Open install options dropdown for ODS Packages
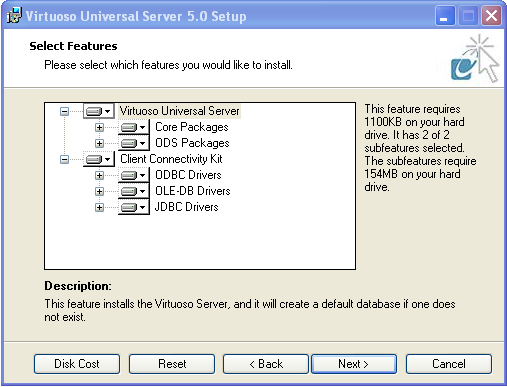507x387 pixels. (134, 143)
